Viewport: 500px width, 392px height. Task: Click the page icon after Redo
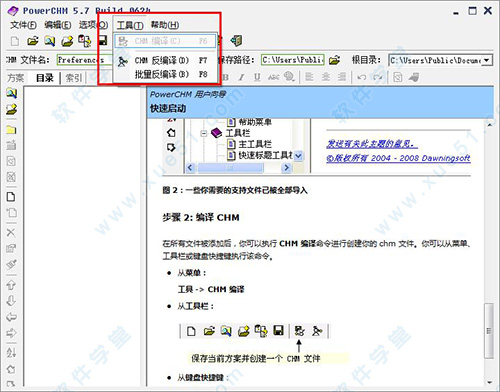[398, 77]
